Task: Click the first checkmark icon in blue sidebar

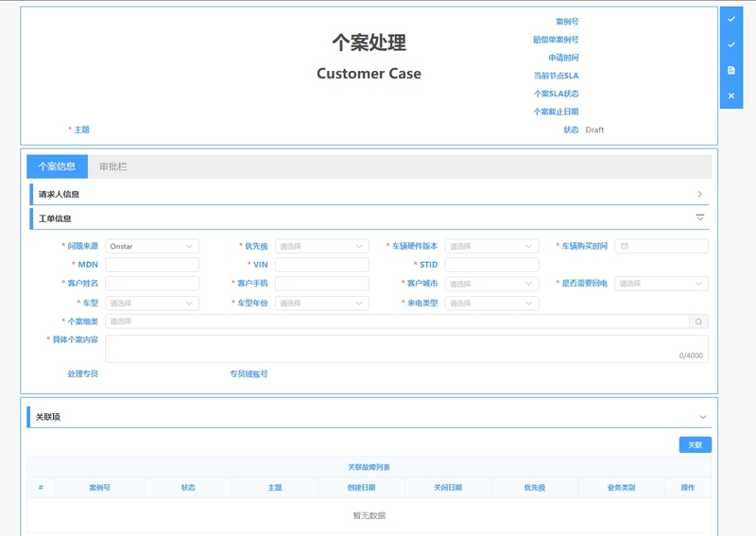Action: 731,19
